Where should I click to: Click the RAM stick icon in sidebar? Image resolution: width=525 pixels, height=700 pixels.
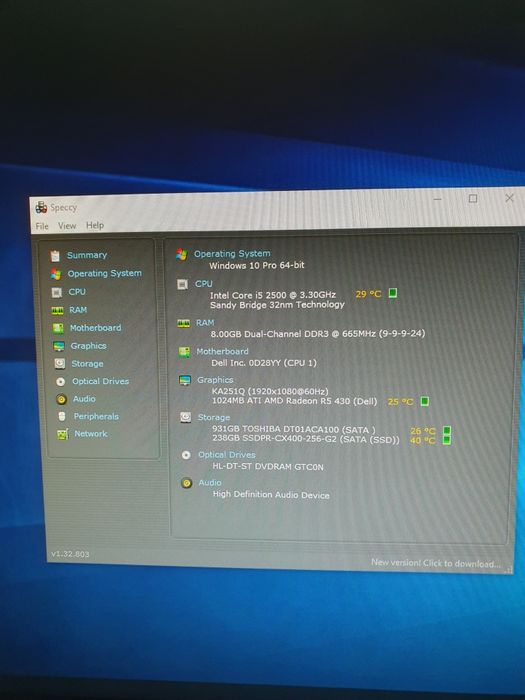58,310
